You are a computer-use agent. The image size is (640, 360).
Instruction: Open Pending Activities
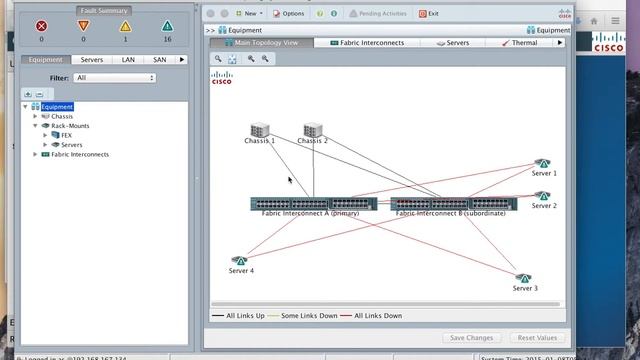tap(378, 13)
